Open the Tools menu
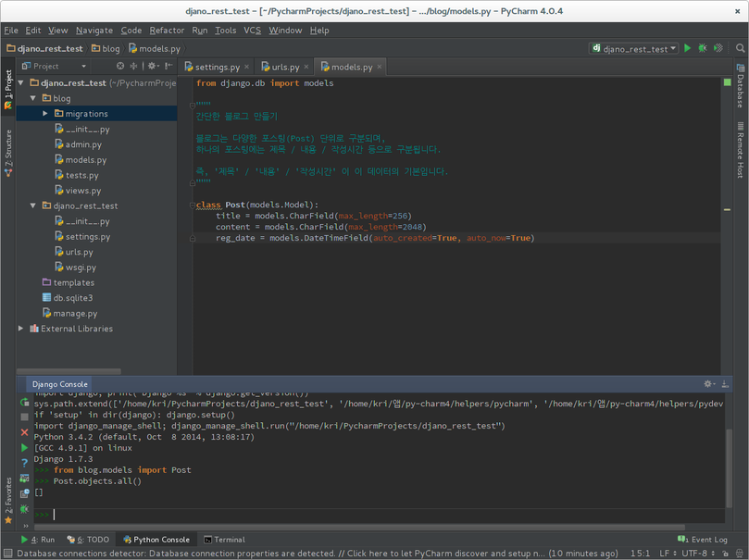Screen dimensions: 749x560 tap(226, 30)
